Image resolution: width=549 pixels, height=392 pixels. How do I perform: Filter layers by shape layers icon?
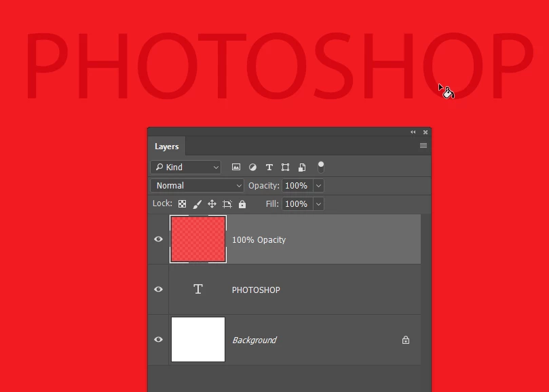point(285,168)
